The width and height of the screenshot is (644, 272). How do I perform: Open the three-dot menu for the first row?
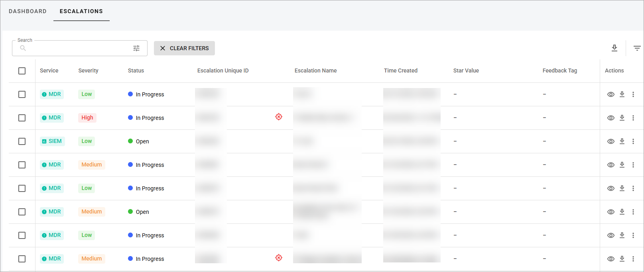pyautogui.click(x=633, y=94)
